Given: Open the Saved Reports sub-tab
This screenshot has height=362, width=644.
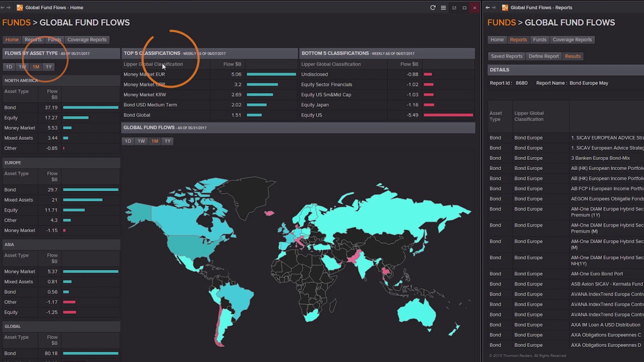Looking at the screenshot, I should point(507,56).
